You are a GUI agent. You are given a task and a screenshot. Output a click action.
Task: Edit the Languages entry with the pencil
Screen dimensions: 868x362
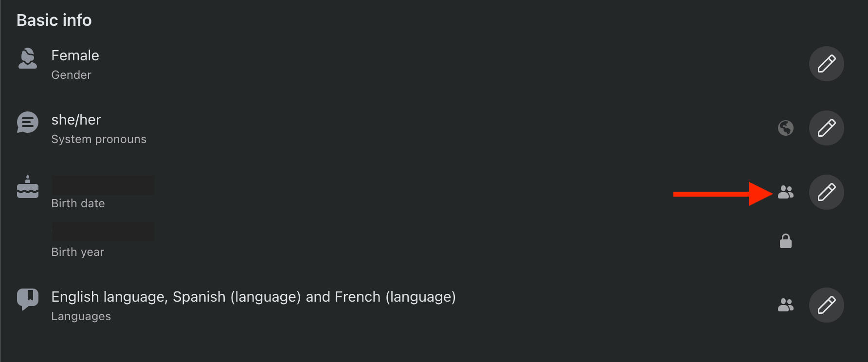coord(826,305)
